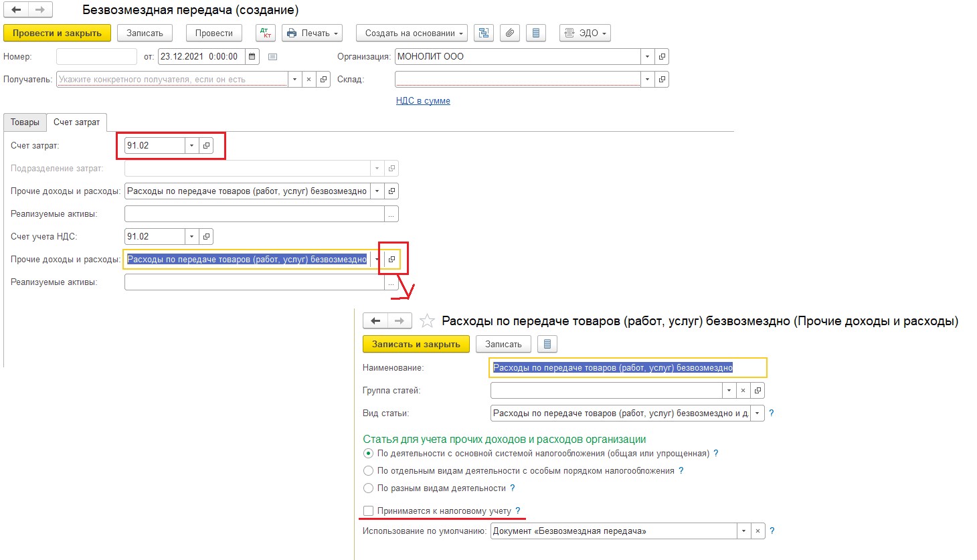Screen dimensions: 977x560
Task: Expand the first Прочие доходы и расходы dropdown
Action: (377, 191)
